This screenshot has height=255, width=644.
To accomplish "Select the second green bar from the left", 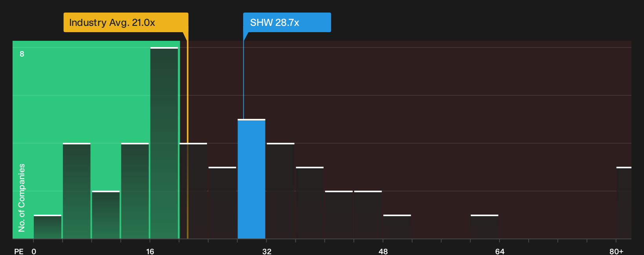I will click(77, 191).
